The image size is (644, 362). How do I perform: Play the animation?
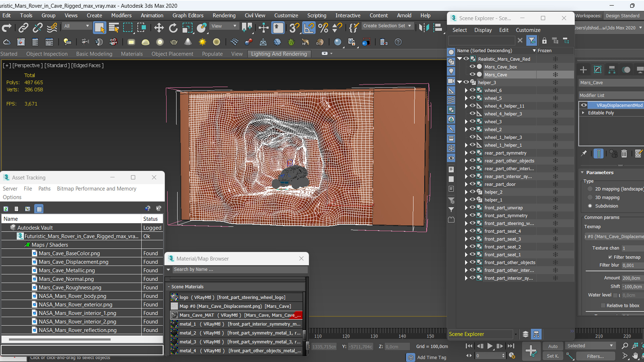(490, 346)
